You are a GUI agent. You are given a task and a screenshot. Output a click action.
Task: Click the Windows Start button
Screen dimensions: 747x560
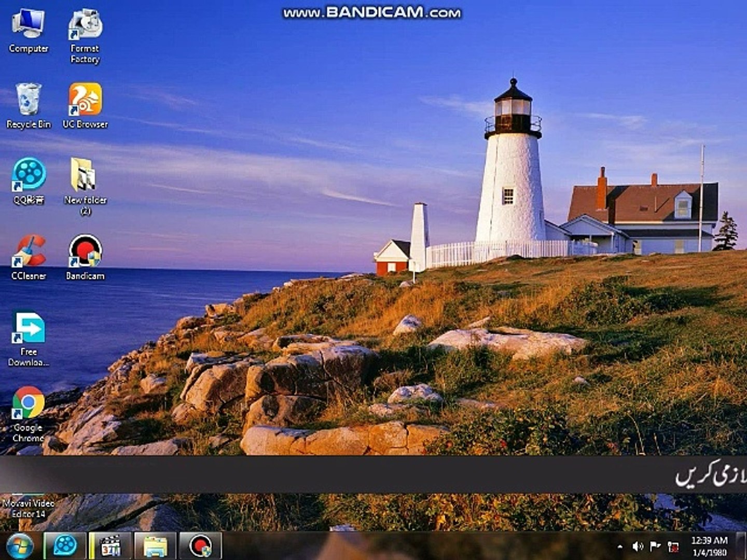click(20, 546)
